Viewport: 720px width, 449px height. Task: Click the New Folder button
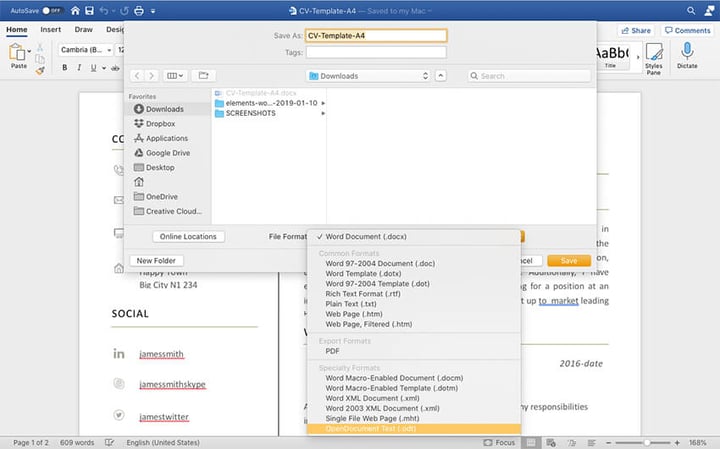point(156,260)
